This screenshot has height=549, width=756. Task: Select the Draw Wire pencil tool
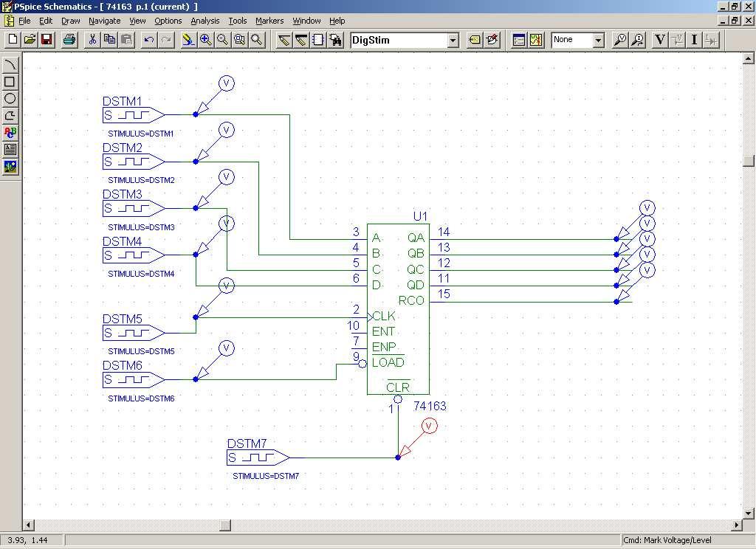click(284, 40)
